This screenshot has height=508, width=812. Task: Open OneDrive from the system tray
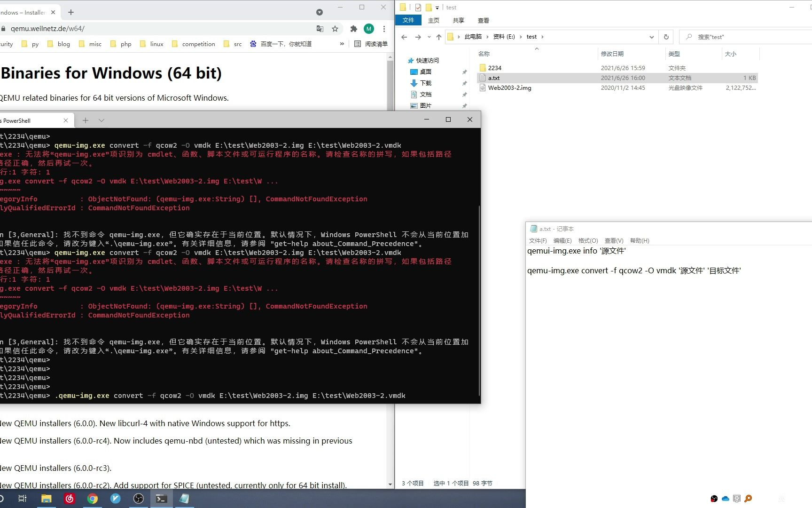coord(725,498)
